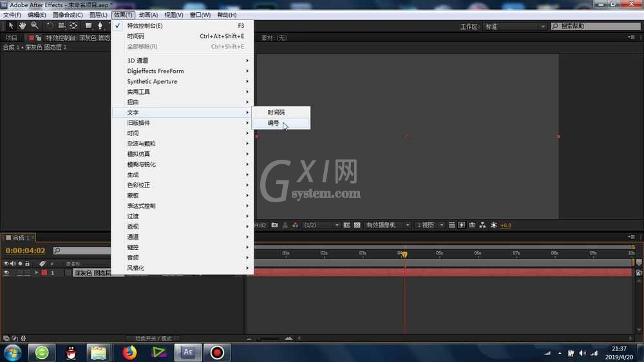Expand the Synthetic Aperture submenu

[x=182, y=81]
